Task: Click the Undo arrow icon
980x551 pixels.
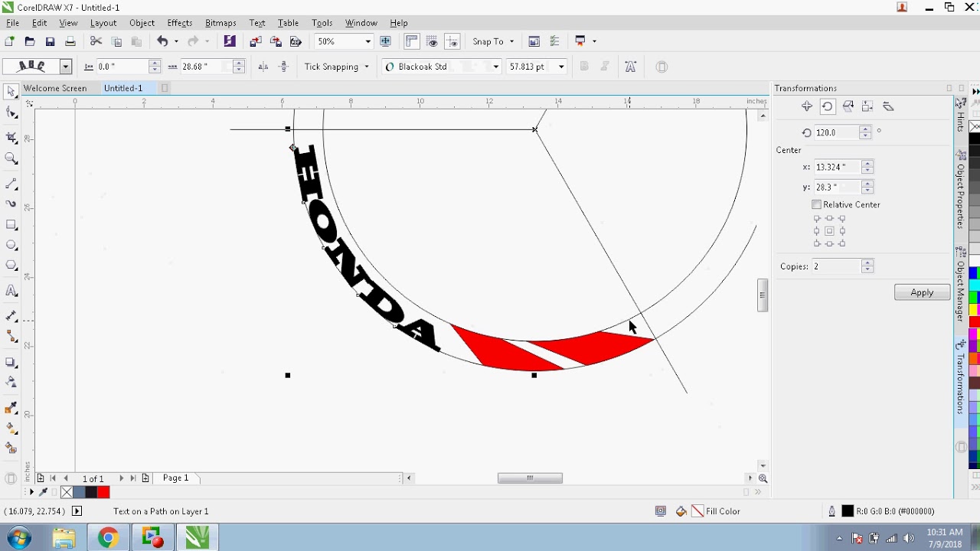Action: point(162,41)
